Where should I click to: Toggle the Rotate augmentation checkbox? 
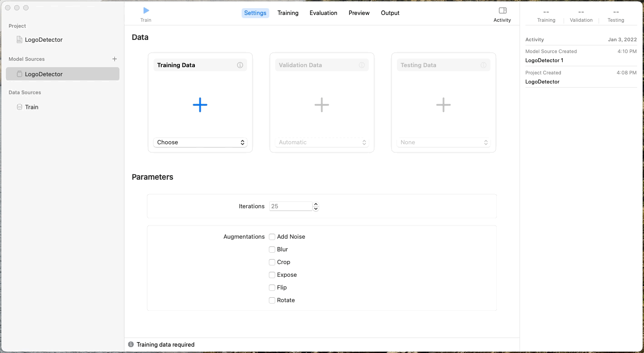pyautogui.click(x=272, y=300)
